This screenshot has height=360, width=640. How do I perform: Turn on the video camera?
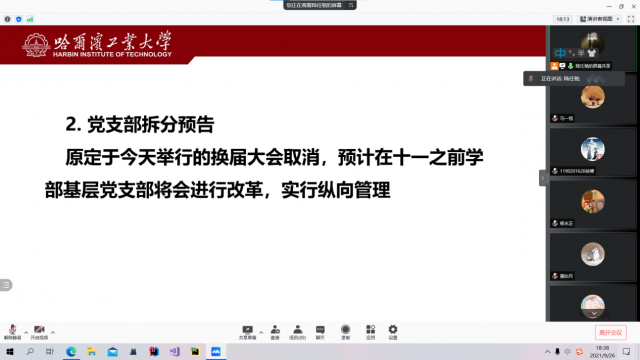point(39,332)
